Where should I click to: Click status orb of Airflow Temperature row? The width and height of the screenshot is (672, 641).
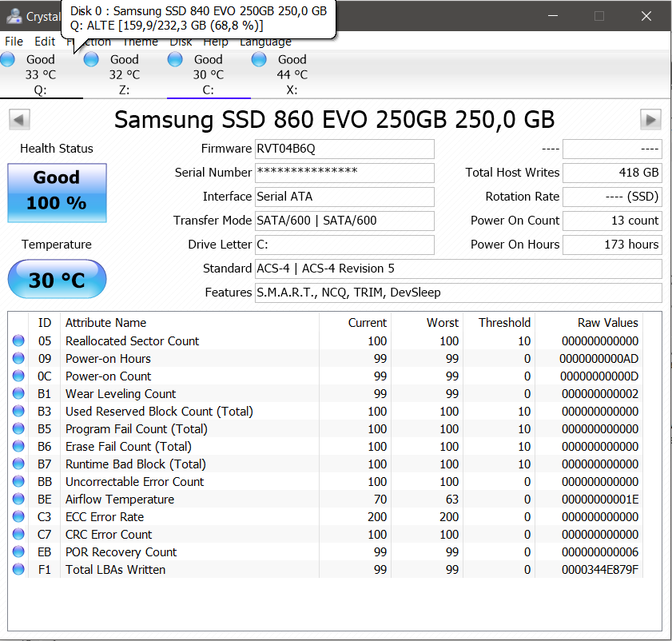(x=18, y=499)
